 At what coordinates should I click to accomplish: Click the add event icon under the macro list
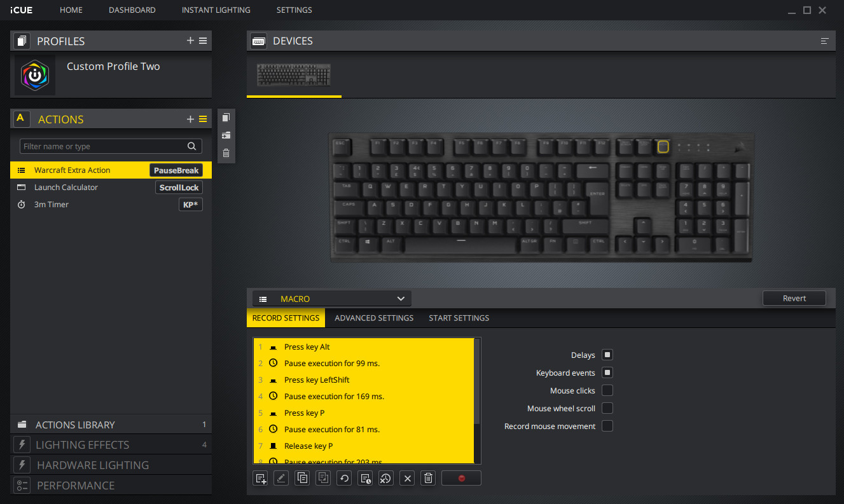point(260,478)
